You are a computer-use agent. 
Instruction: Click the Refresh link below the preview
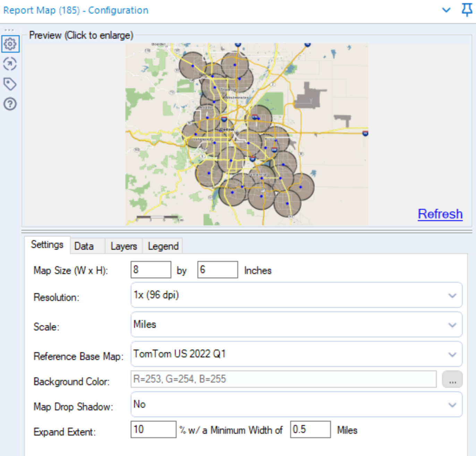point(441,214)
